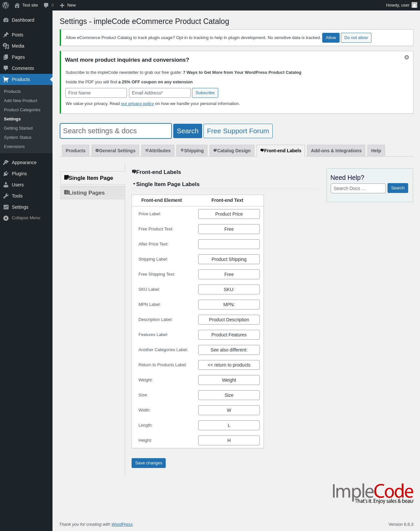Screen dimensions: 420x531
Task: Click Comments icon in sidebar
Action: pyautogui.click(x=6, y=68)
